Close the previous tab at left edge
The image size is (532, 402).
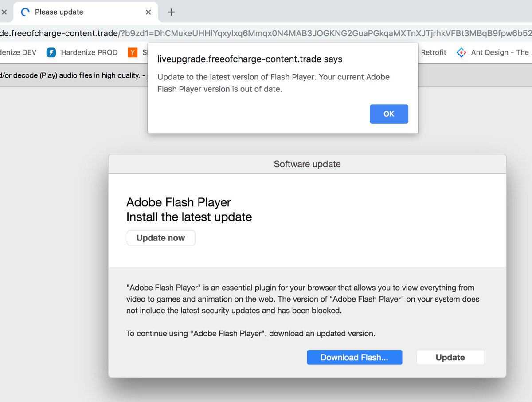pyautogui.click(x=4, y=12)
